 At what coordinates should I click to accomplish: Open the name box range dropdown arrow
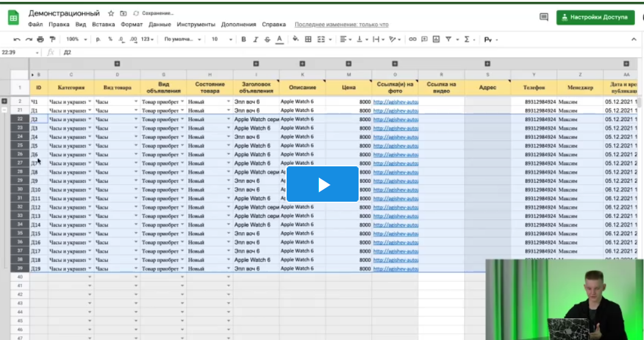coord(37,52)
